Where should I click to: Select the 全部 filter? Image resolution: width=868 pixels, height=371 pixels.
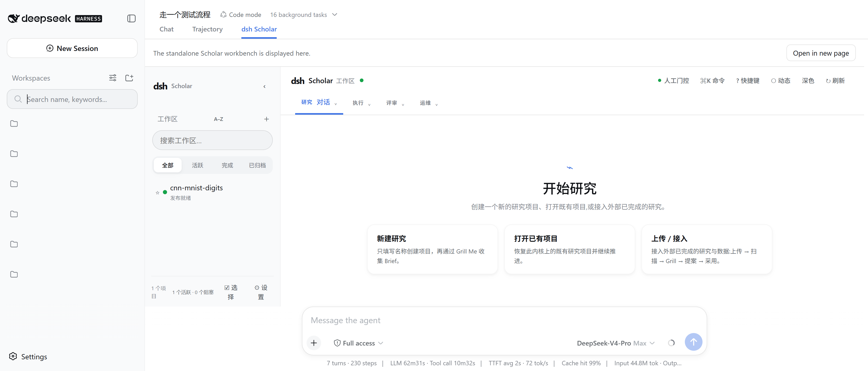point(168,165)
